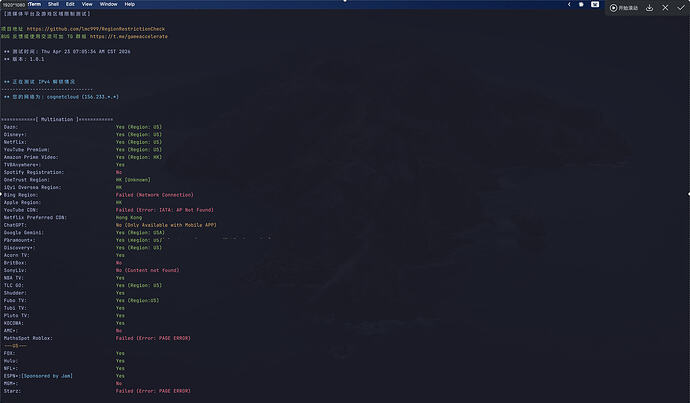Open the Shell menu
The width and height of the screenshot is (690, 403).
(53, 4)
